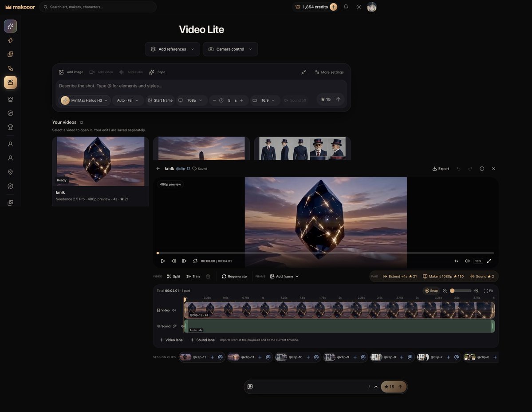The width and height of the screenshot is (532, 412).
Task: Go back with the editor arrow icon
Action: click(x=158, y=169)
